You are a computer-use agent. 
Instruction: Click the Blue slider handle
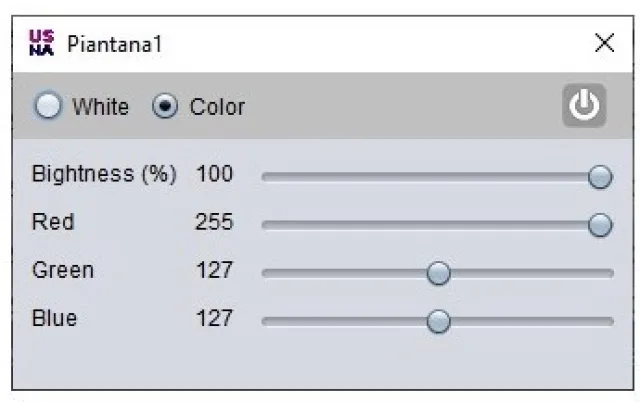pos(438,321)
